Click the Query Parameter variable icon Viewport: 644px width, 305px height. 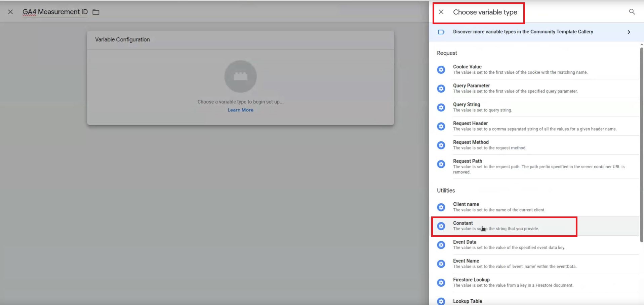441,89
